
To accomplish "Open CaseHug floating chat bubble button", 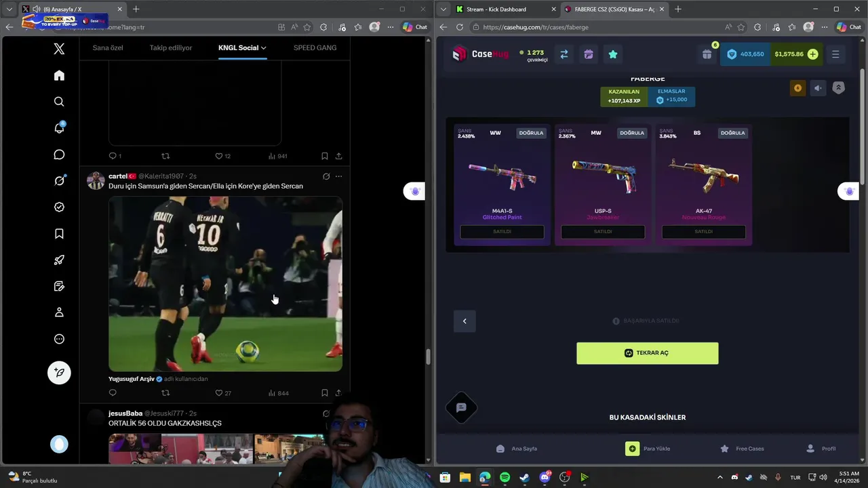I will (461, 407).
